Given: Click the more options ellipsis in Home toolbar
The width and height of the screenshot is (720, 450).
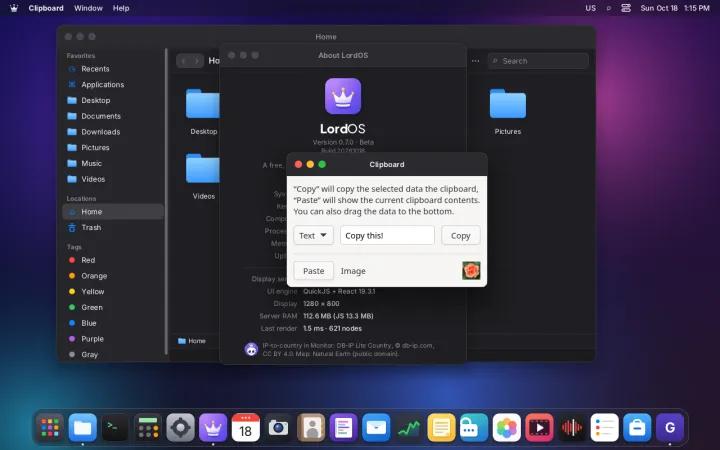Looking at the screenshot, I should pyautogui.click(x=475, y=61).
